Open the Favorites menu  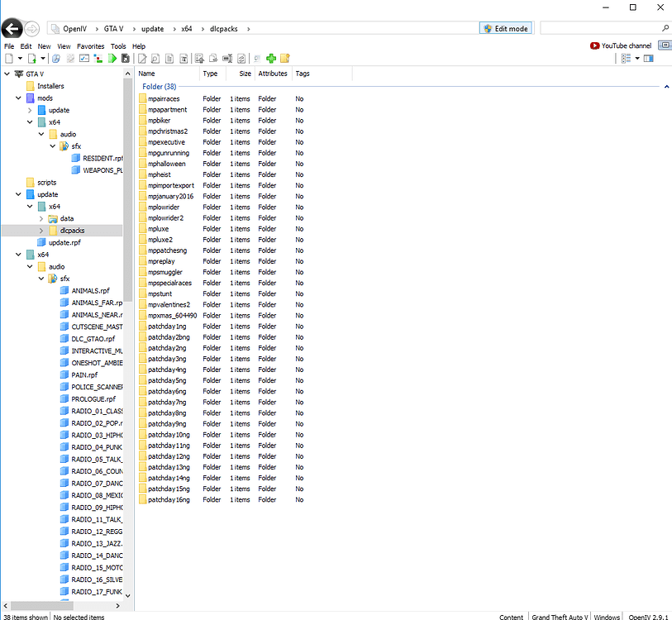(91, 46)
